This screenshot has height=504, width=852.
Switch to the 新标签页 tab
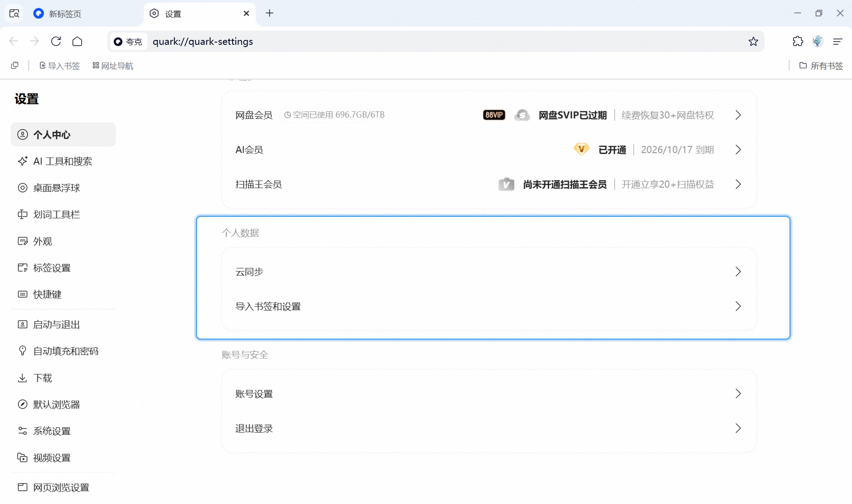click(x=85, y=14)
